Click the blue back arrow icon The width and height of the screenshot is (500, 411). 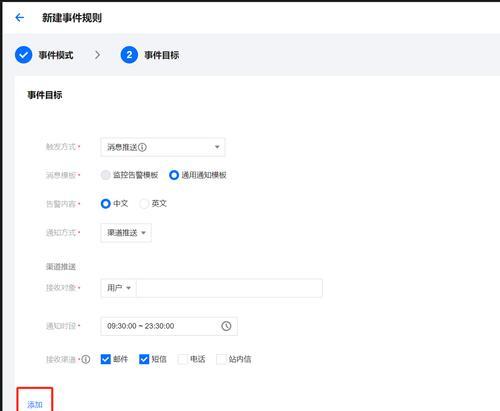[x=20, y=17]
